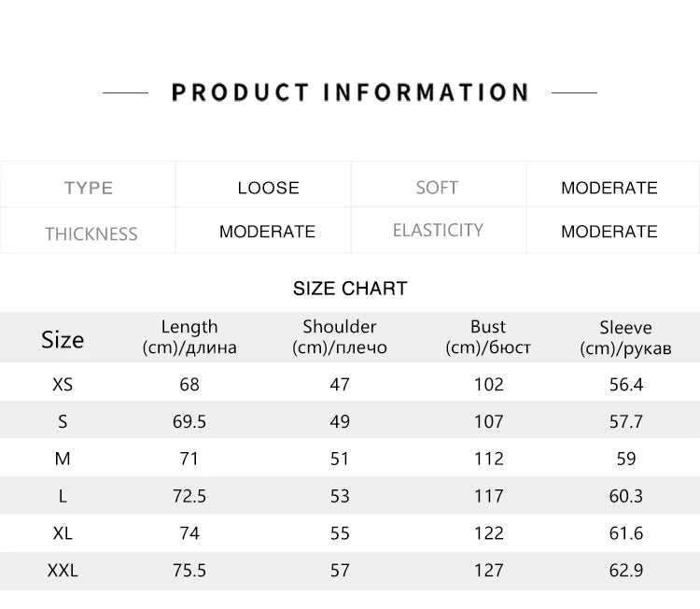
Task: Click the Size column header
Action: point(63,339)
